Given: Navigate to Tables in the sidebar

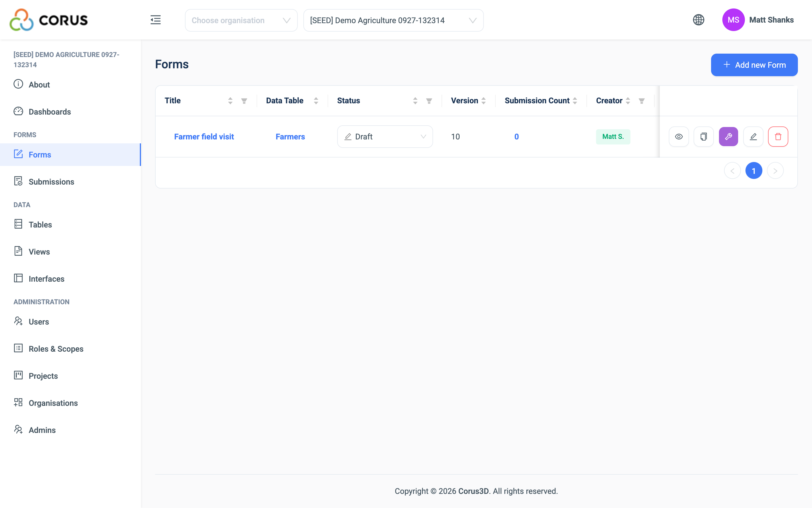Looking at the screenshot, I should tap(70, 224).
